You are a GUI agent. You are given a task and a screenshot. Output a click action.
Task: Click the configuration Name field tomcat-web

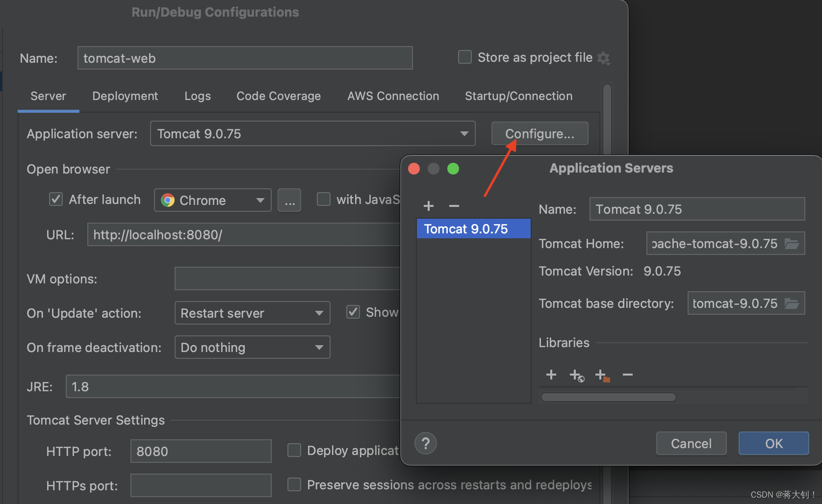click(245, 58)
